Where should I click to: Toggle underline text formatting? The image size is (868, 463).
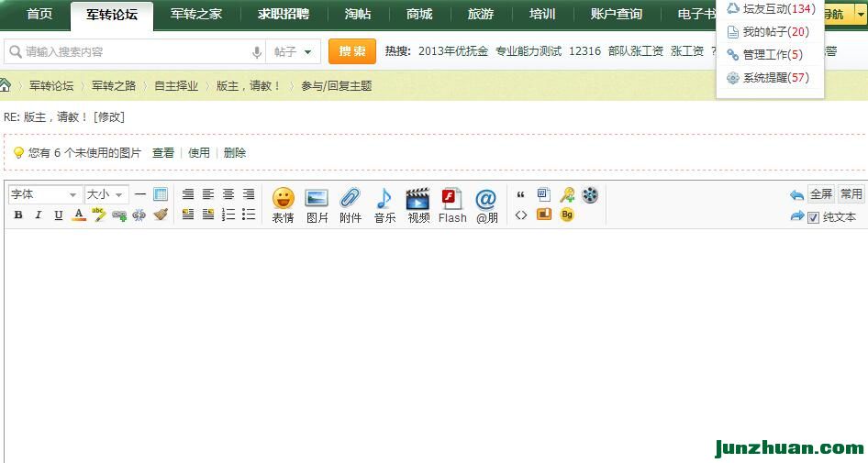tap(59, 215)
